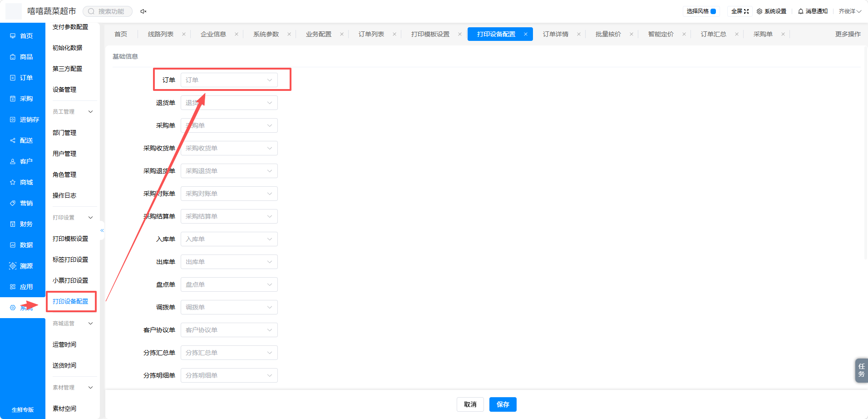Screen dimensions: 868x419
Task: Open the 商城 mall star icon
Action: pyautogui.click(x=13, y=182)
